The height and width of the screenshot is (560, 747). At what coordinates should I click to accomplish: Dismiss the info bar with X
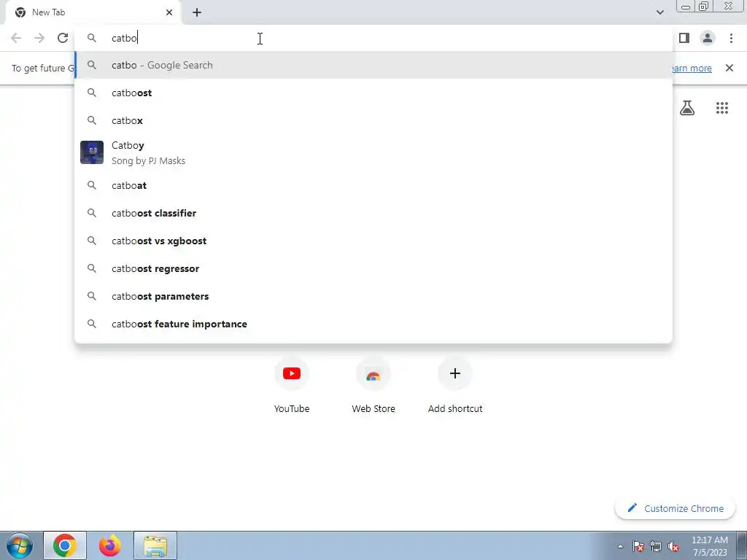tap(729, 68)
